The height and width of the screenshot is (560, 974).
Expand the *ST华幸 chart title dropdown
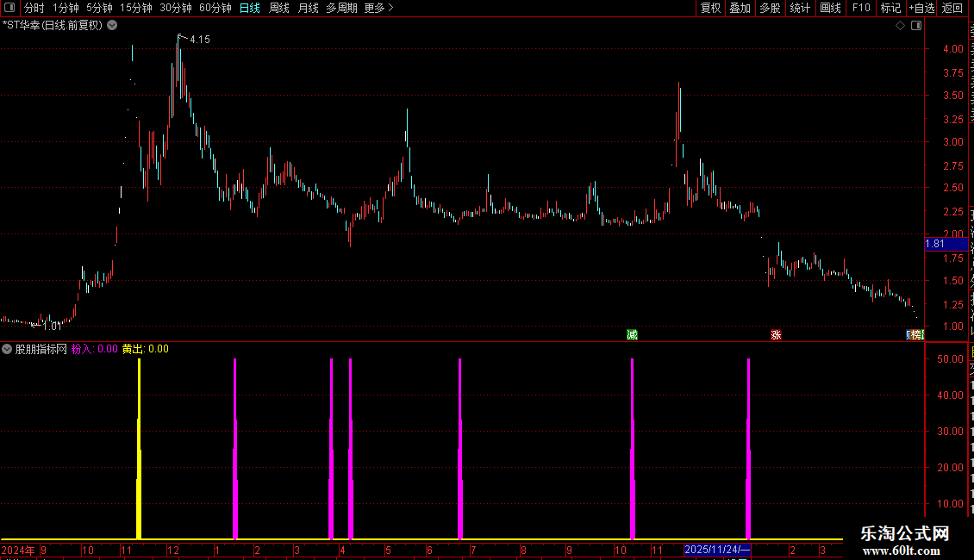112,26
